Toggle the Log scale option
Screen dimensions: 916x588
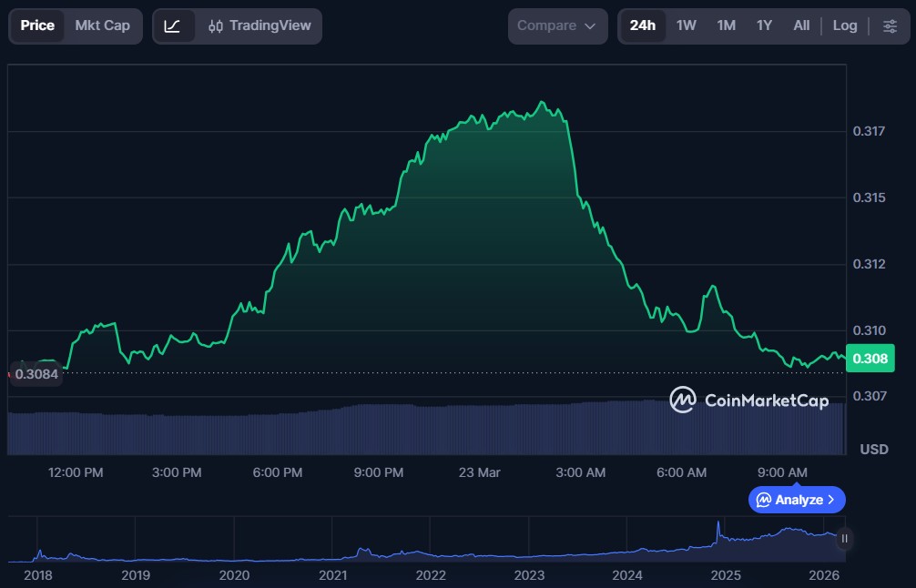tap(844, 25)
